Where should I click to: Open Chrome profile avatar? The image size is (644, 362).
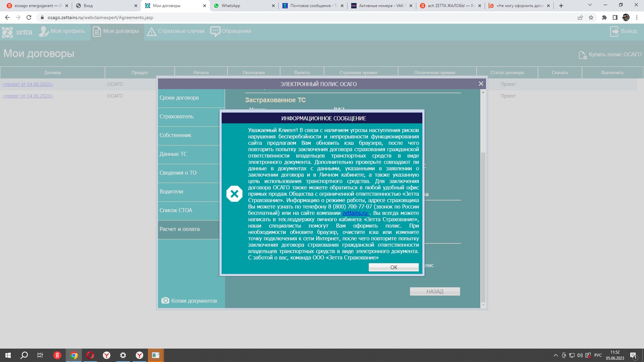(626, 17)
